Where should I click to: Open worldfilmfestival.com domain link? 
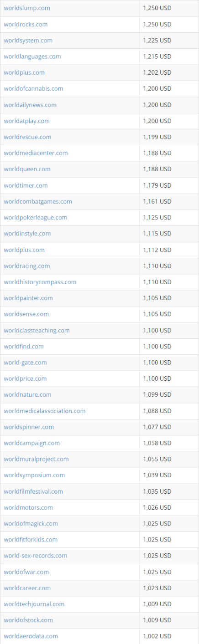coord(33,491)
